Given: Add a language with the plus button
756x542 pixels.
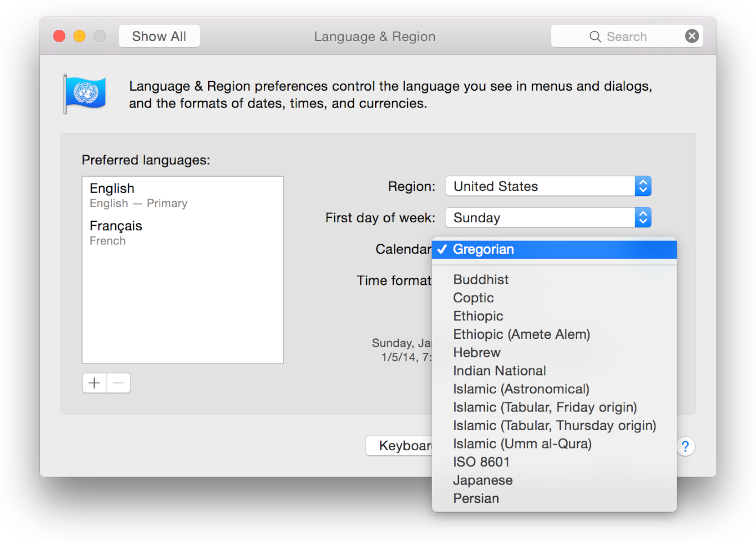Looking at the screenshot, I should [x=94, y=383].
